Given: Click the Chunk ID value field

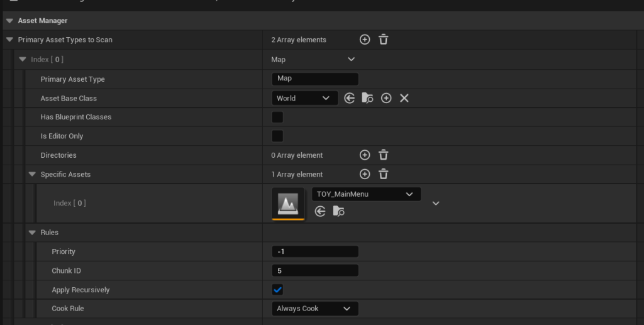Looking at the screenshot, I should (314, 271).
